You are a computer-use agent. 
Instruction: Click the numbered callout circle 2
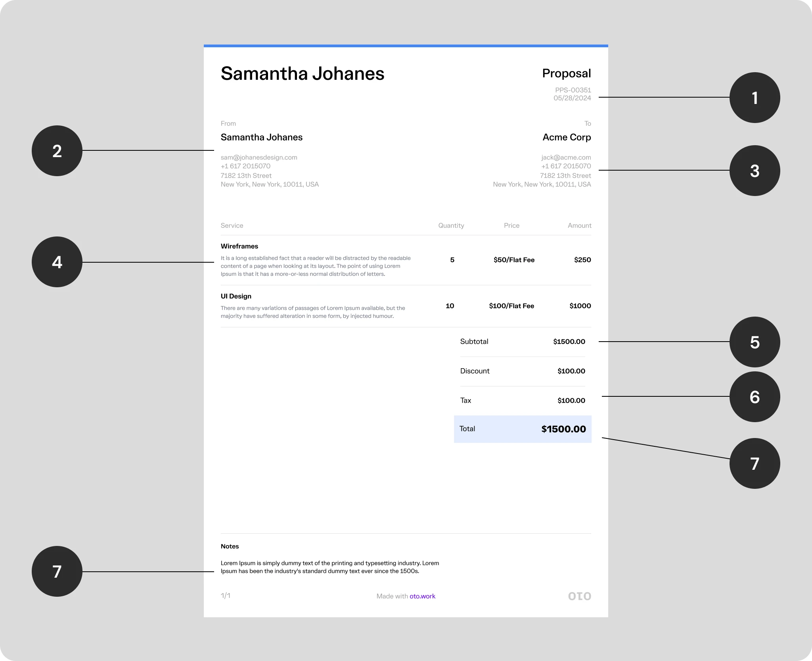tap(57, 151)
